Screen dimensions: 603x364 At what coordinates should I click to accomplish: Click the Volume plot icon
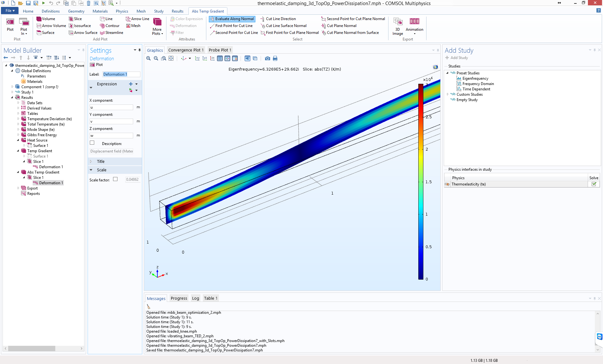click(39, 19)
